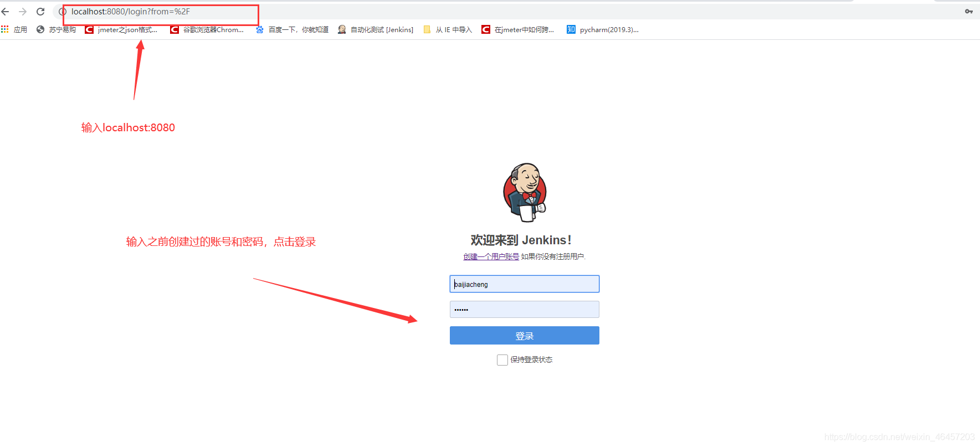Click the blue 登录 button
Screen dimensions: 980x447
(x=525, y=335)
